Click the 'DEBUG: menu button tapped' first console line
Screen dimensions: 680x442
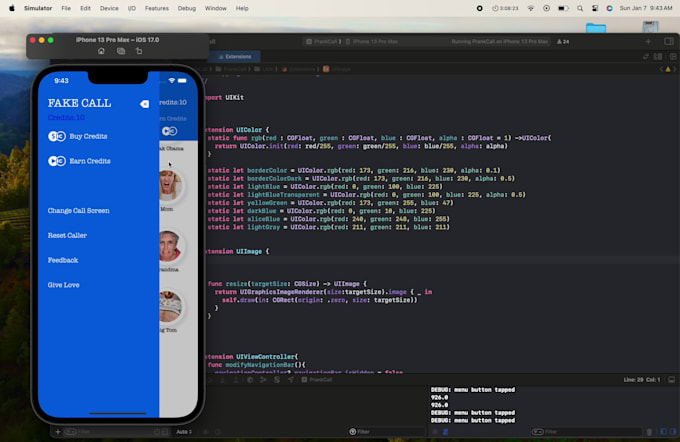coord(473,390)
